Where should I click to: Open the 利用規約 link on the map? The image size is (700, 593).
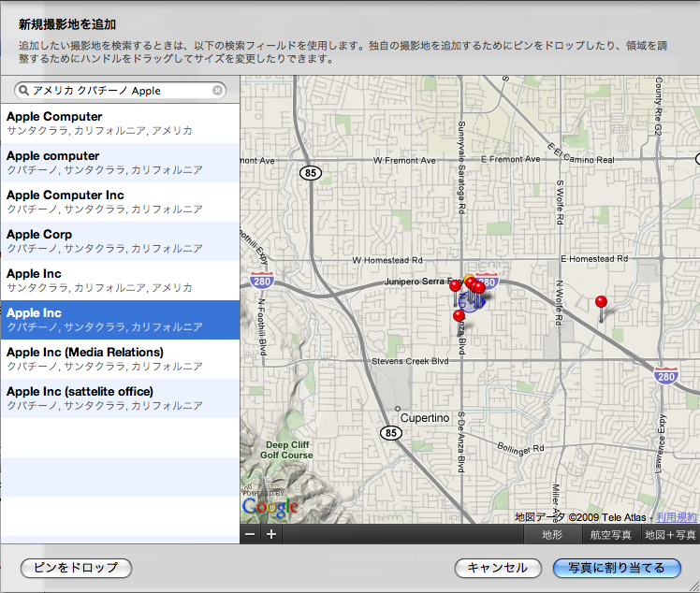[x=676, y=517]
